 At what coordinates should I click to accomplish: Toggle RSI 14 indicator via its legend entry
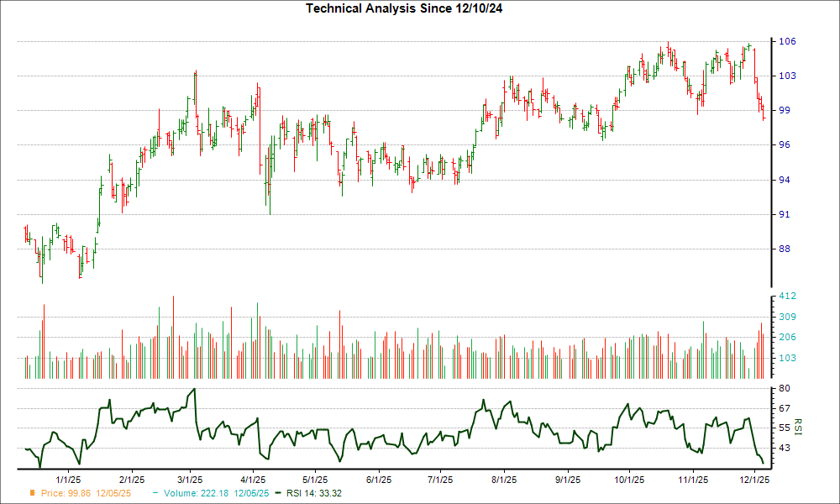click(311, 494)
